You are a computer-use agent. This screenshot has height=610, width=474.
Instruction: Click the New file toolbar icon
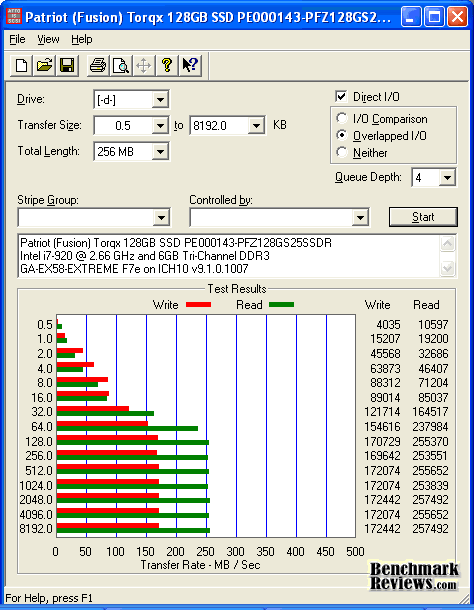21,65
